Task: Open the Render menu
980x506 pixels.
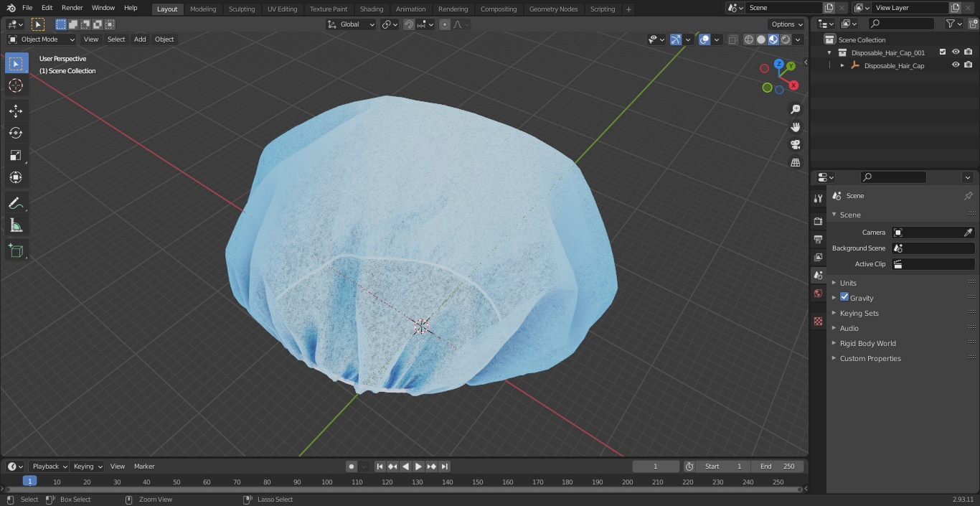Action: click(x=72, y=8)
